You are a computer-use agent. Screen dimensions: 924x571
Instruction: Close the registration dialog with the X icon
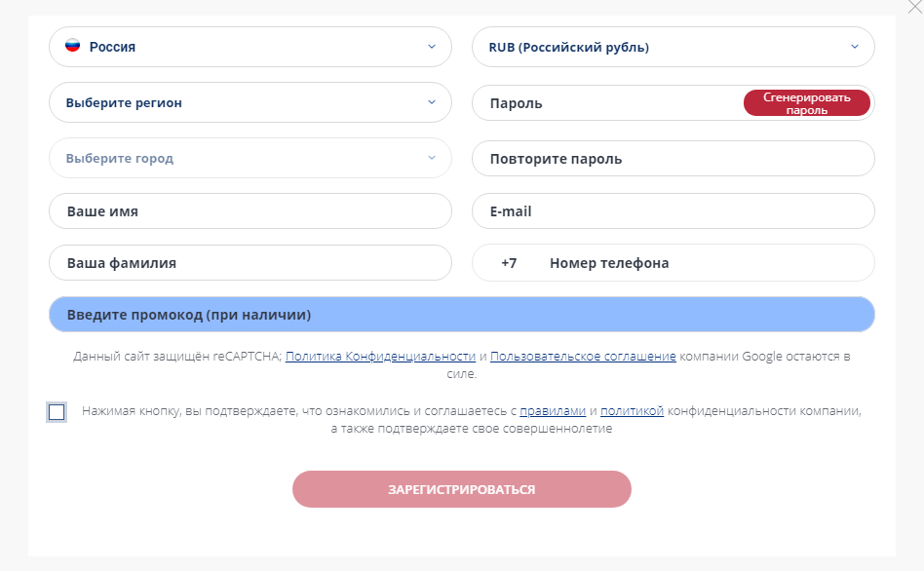(915, 6)
